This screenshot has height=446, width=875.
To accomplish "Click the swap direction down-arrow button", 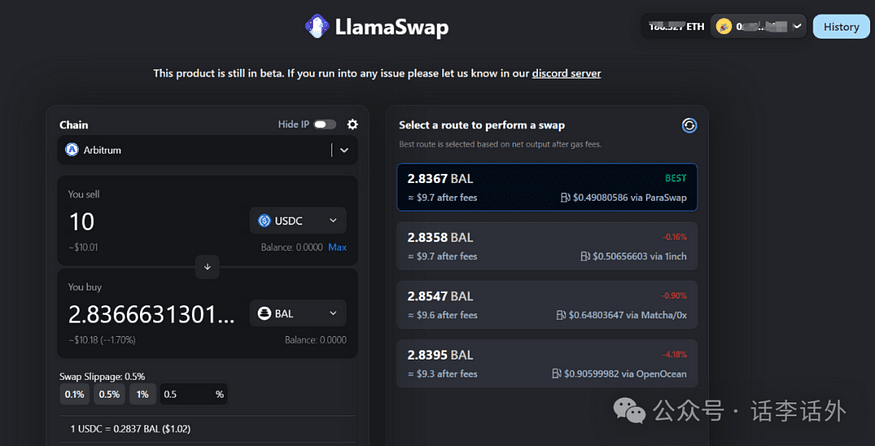I will (x=207, y=267).
